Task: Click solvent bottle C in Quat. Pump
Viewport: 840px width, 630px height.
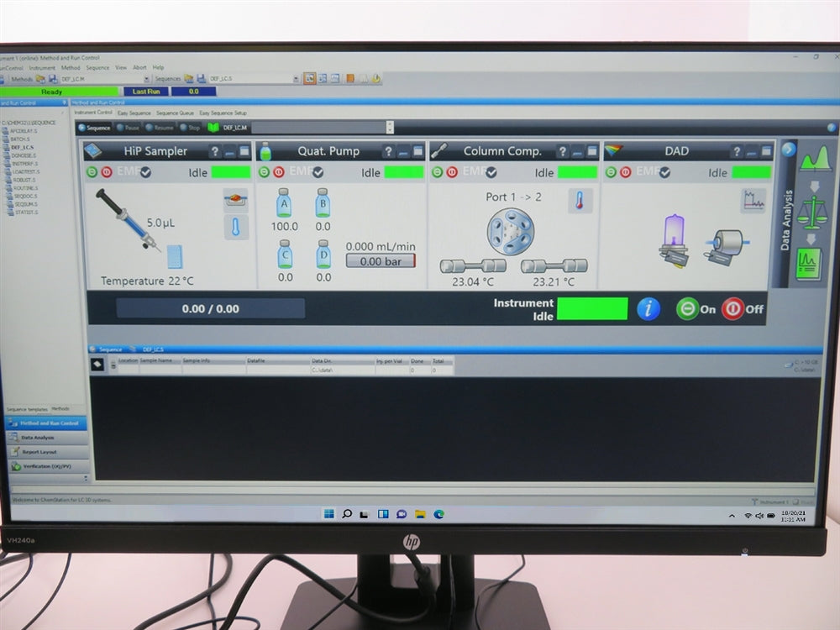Action: coord(285,254)
